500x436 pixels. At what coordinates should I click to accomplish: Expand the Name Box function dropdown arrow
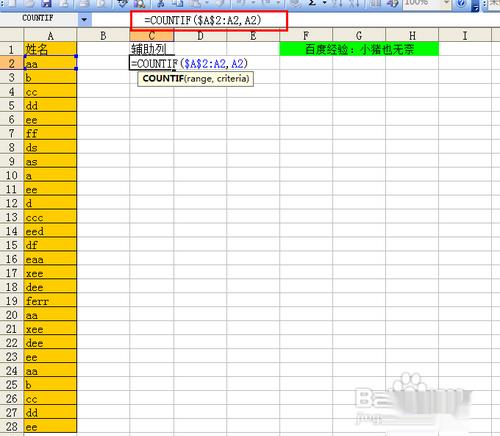[84, 20]
